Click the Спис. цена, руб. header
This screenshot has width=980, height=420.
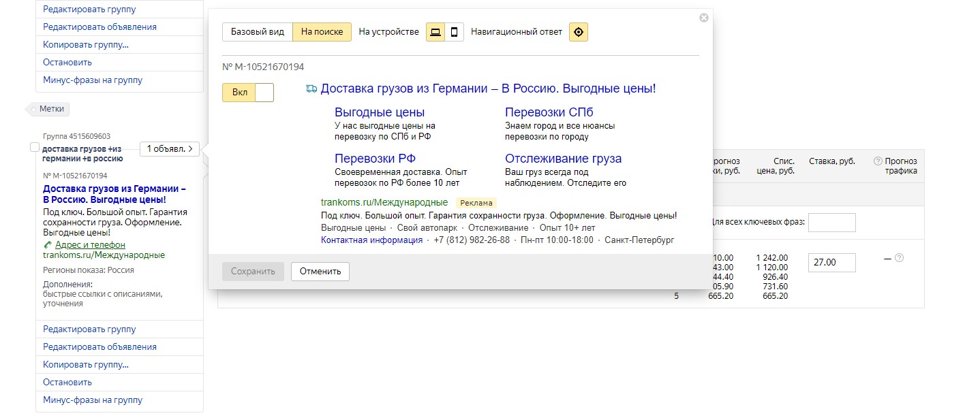pyautogui.click(x=776, y=166)
